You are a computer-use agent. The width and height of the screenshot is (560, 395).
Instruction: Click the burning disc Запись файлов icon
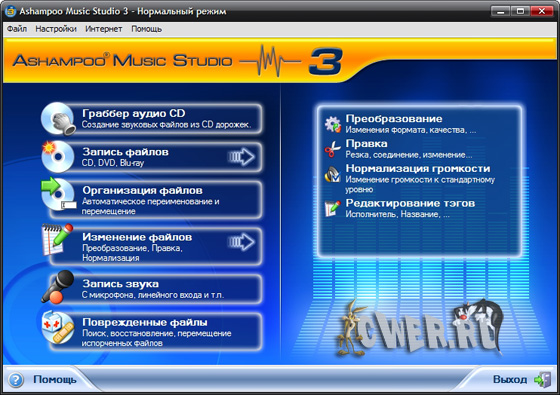pos(58,156)
